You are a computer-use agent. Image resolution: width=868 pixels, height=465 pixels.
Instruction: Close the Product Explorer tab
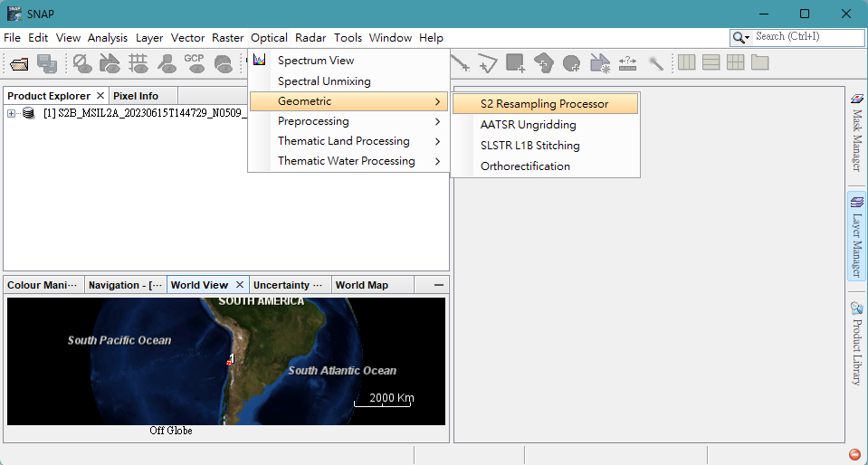[100, 96]
